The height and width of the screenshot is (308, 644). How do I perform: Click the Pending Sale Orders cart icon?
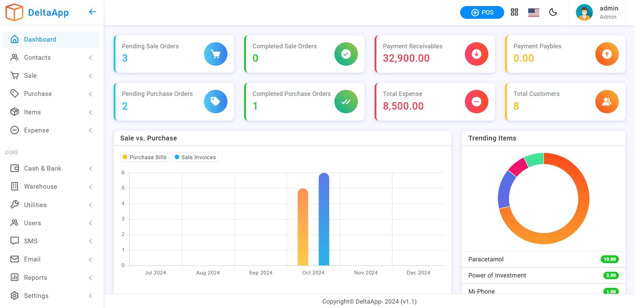(215, 54)
